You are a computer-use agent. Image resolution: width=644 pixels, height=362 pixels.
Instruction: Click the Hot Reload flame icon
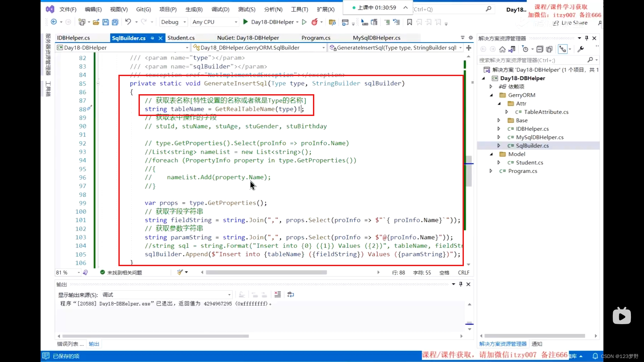click(314, 22)
